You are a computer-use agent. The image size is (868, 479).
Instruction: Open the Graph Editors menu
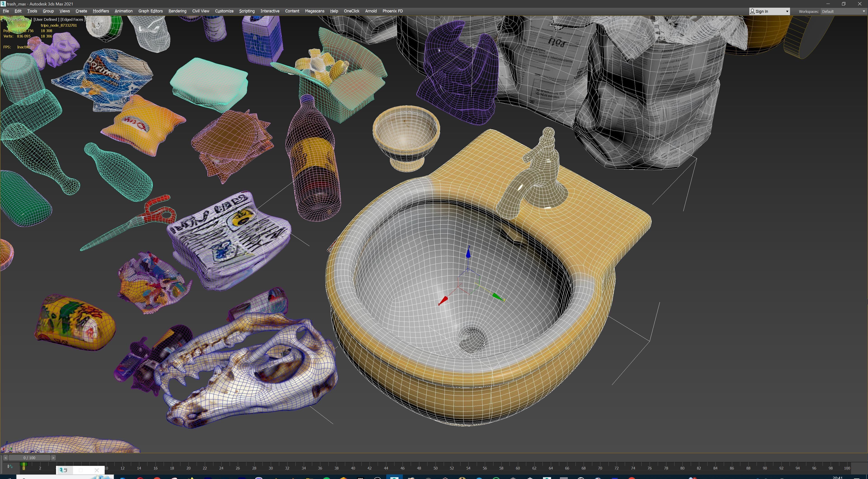pyautogui.click(x=150, y=11)
